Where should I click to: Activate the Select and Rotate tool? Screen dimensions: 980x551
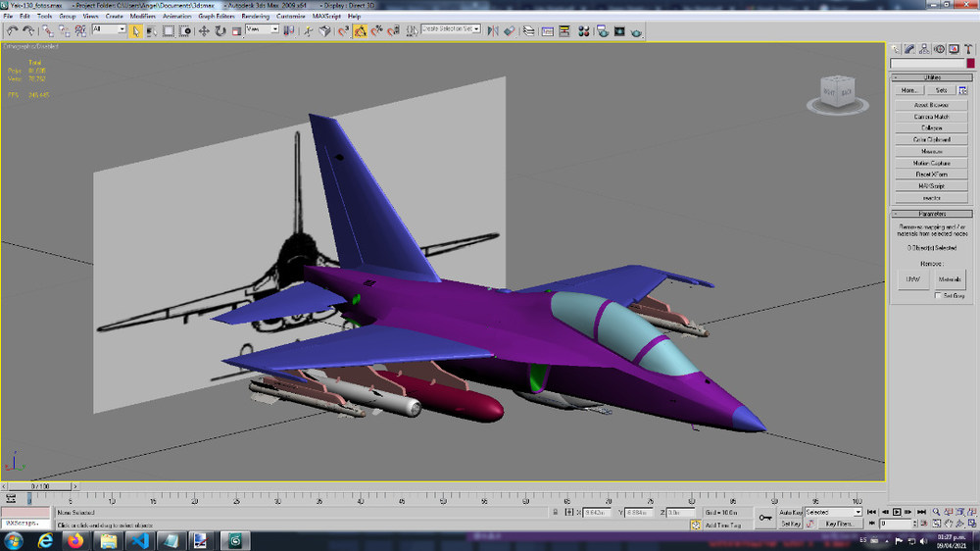[x=220, y=30]
